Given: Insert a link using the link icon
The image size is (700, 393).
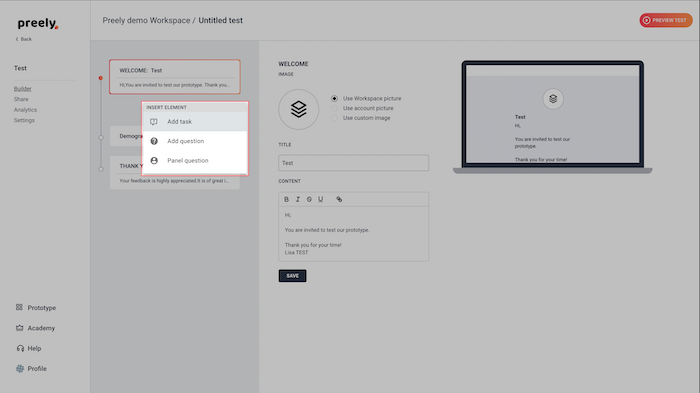Looking at the screenshot, I should (x=339, y=199).
